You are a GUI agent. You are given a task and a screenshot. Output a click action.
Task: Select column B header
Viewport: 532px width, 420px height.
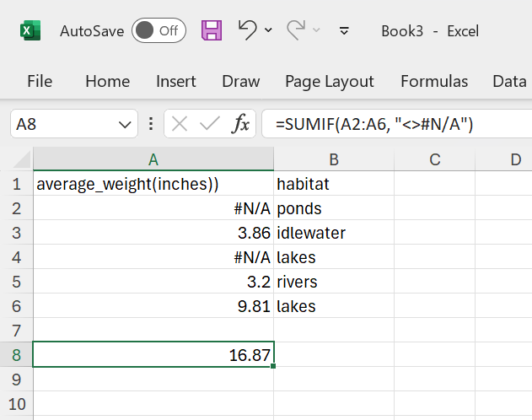tap(334, 159)
